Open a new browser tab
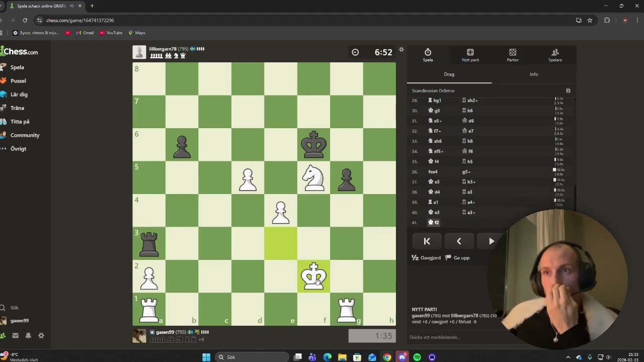 [x=92, y=6]
